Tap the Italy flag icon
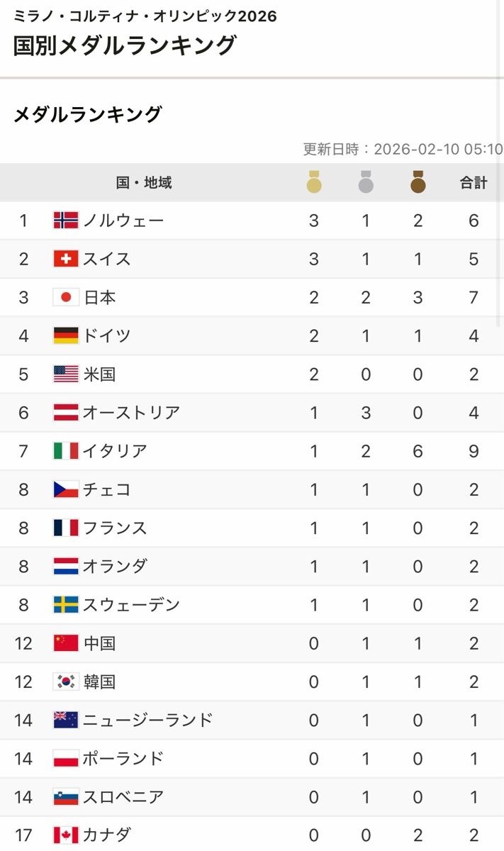The height and width of the screenshot is (851, 504). click(x=66, y=451)
